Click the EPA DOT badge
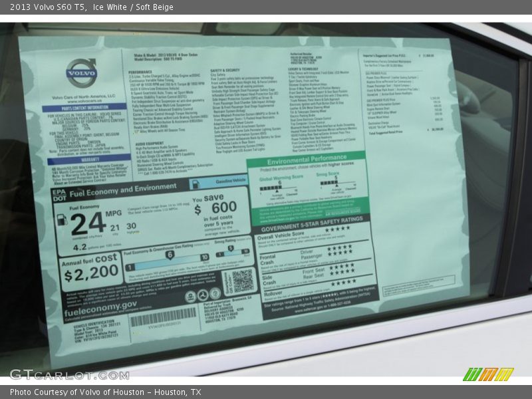The height and width of the screenshot is (399, 532). click(x=59, y=195)
